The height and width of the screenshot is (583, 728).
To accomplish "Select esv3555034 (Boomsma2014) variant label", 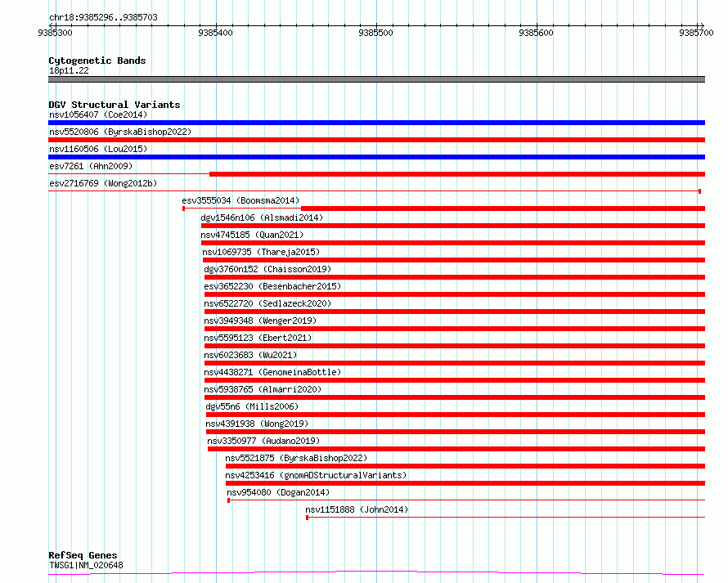I will [240, 200].
